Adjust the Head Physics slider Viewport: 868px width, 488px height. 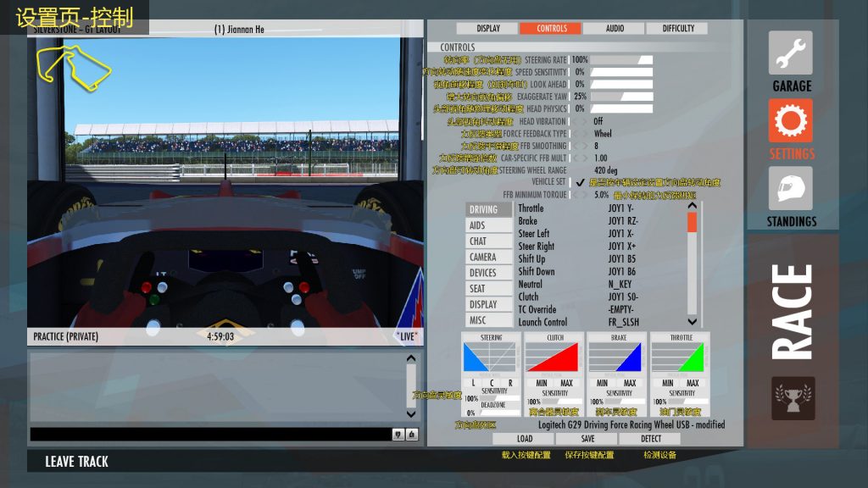[621, 108]
